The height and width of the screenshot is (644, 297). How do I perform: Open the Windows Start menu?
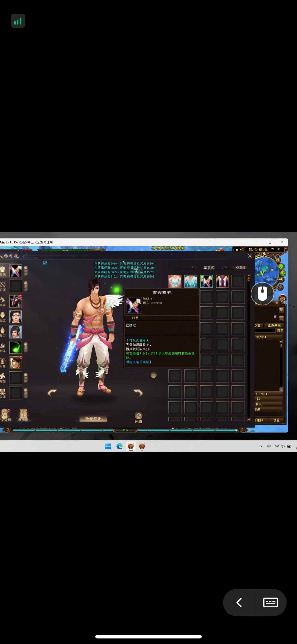point(108,447)
